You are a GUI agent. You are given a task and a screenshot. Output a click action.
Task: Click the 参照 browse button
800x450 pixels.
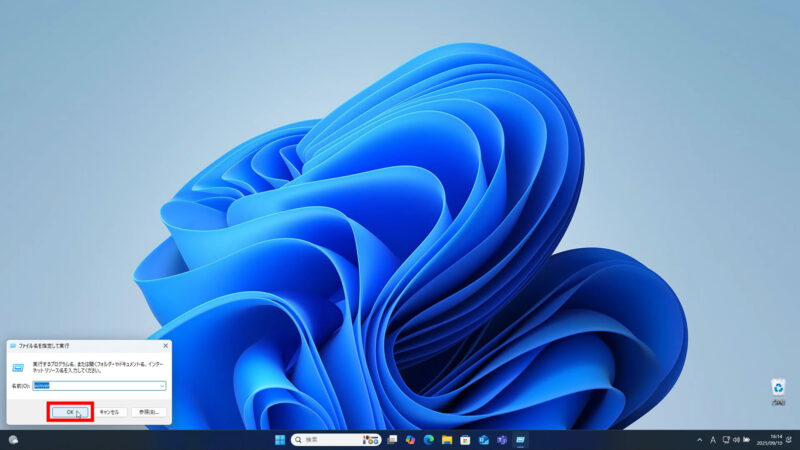click(148, 411)
